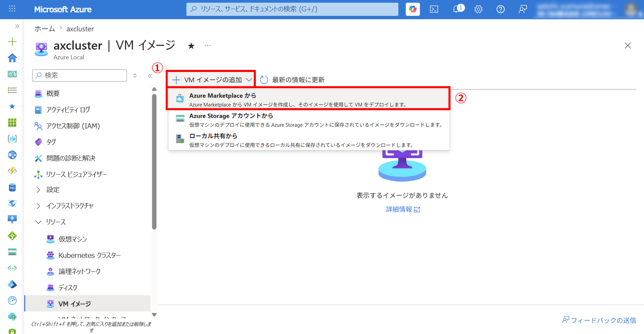Open Function App lightning icon in left rail
The image size is (644, 334).
(12, 171)
